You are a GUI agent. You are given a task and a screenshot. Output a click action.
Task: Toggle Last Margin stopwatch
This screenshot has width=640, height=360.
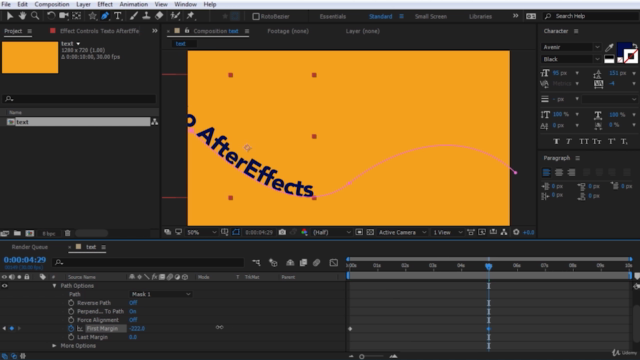click(71, 337)
